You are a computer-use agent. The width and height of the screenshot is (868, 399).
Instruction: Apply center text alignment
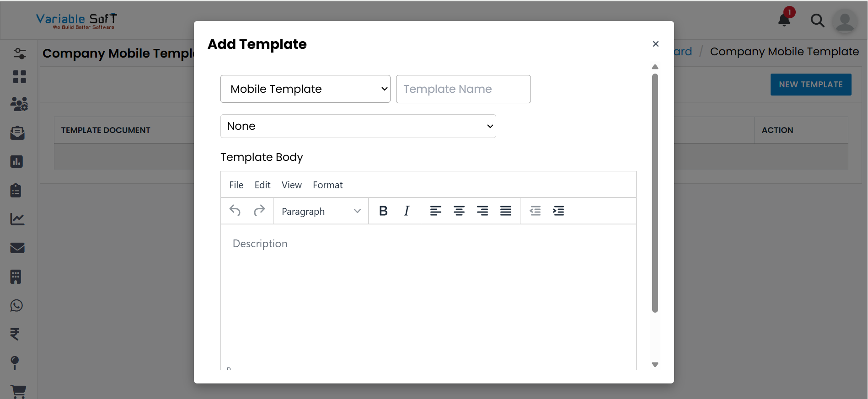[x=459, y=211]
